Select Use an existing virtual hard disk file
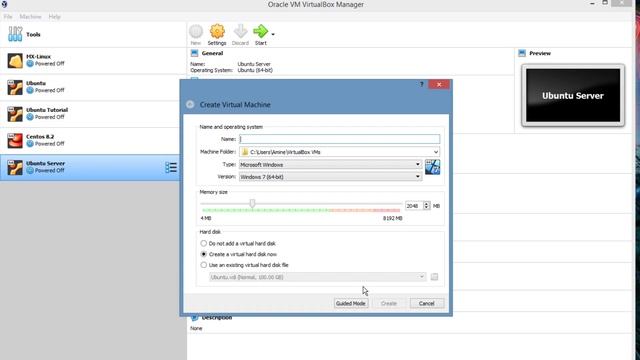This screenshot has width=640, height=360. tap(204, 265)
